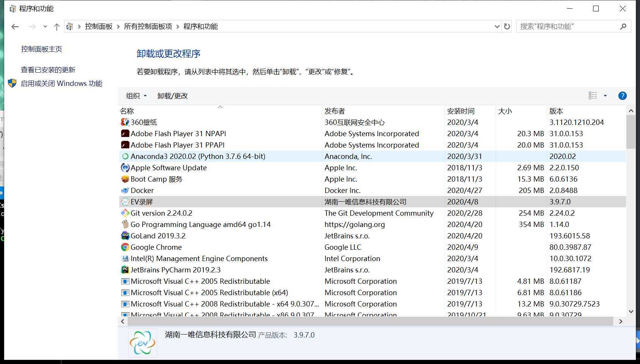Click the search magnifier icon

[x=623, y=26]
